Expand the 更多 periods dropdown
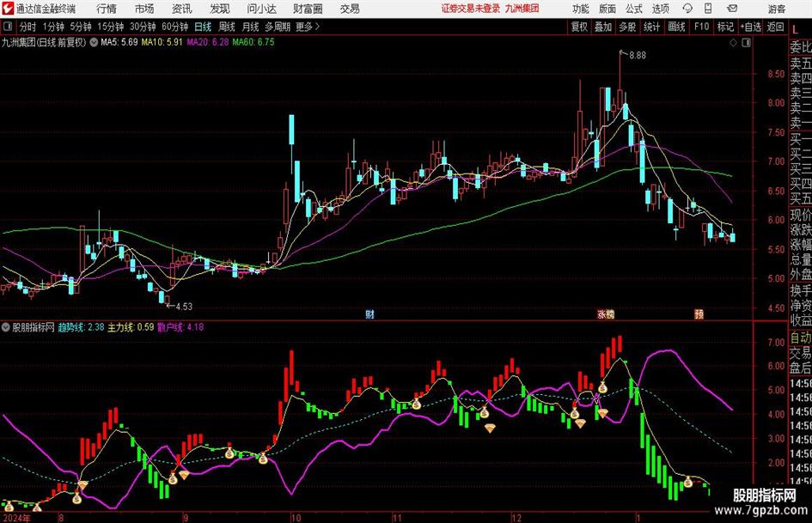The height and width of the screenshot is (523, 812). [308, 27]
